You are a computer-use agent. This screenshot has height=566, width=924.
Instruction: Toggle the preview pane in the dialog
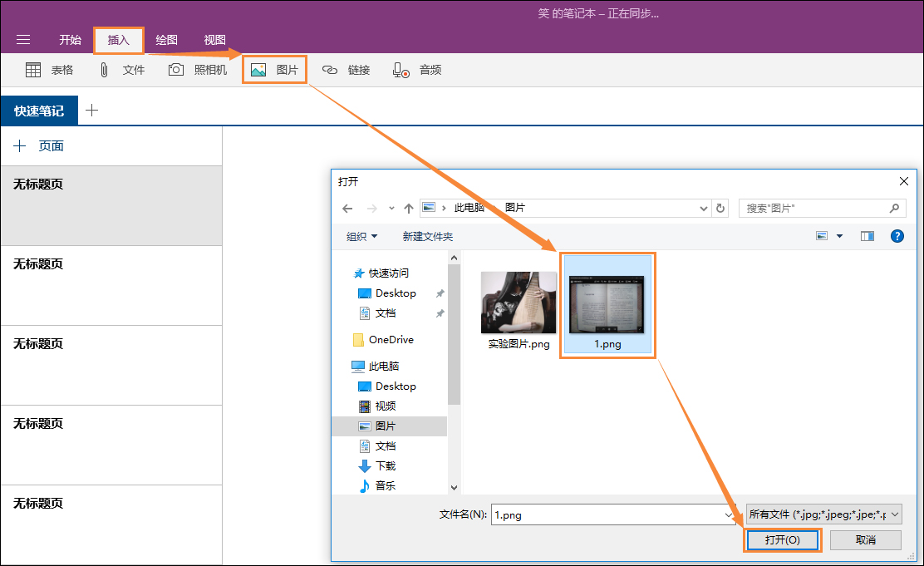(x=867, y=235)
